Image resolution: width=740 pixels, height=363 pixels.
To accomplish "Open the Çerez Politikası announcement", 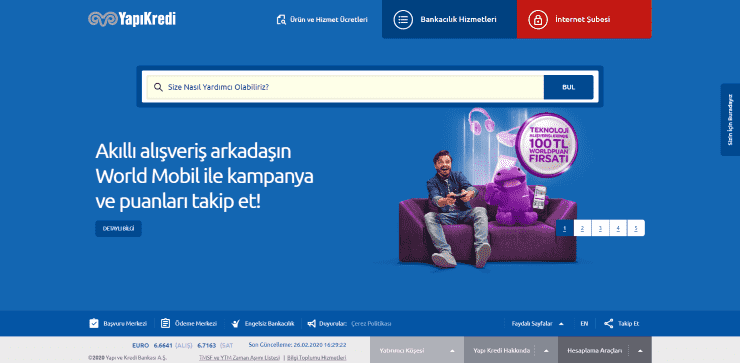I will [x=371, y=324].
